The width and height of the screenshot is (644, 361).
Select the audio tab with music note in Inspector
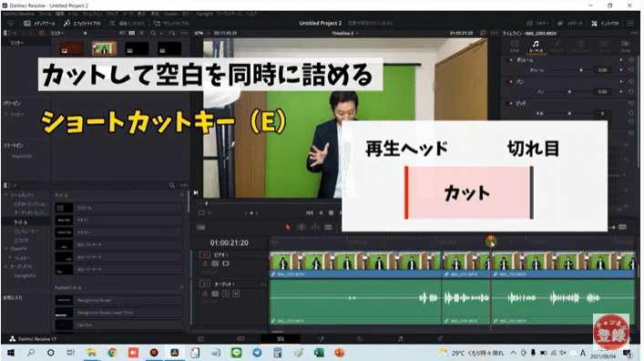click(x=536, y=46)
